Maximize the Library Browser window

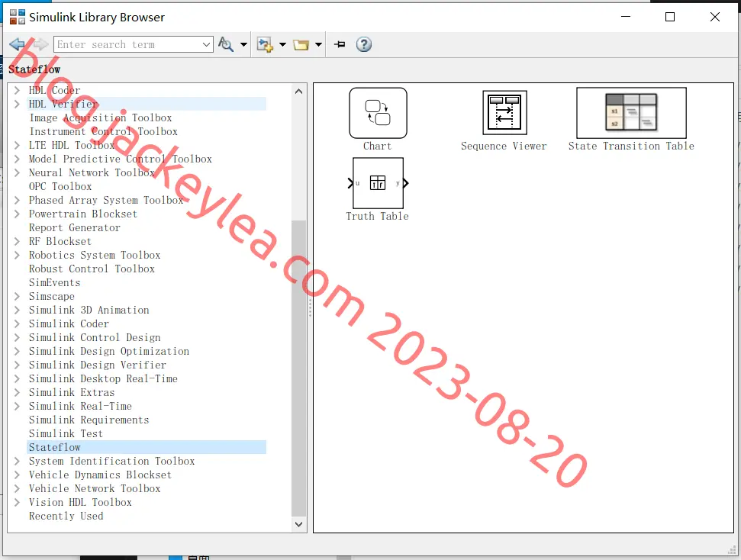point(670,17)
